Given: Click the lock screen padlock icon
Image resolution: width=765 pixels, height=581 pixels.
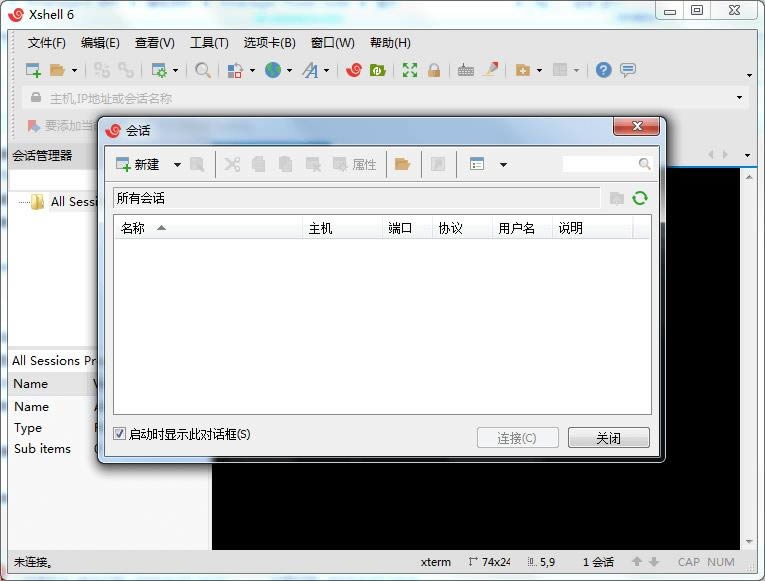Looking at the screenshot, I should click(x=434, y=70).
